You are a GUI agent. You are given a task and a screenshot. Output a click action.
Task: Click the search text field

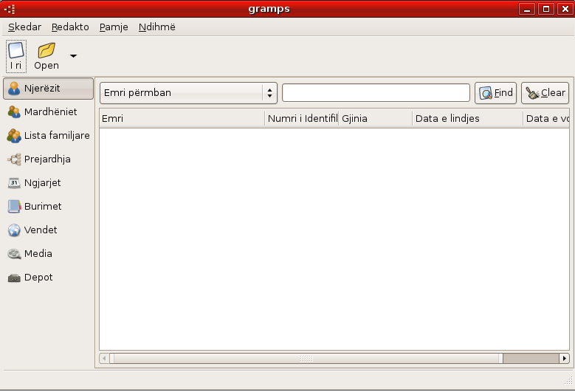(x=376, y=93)
